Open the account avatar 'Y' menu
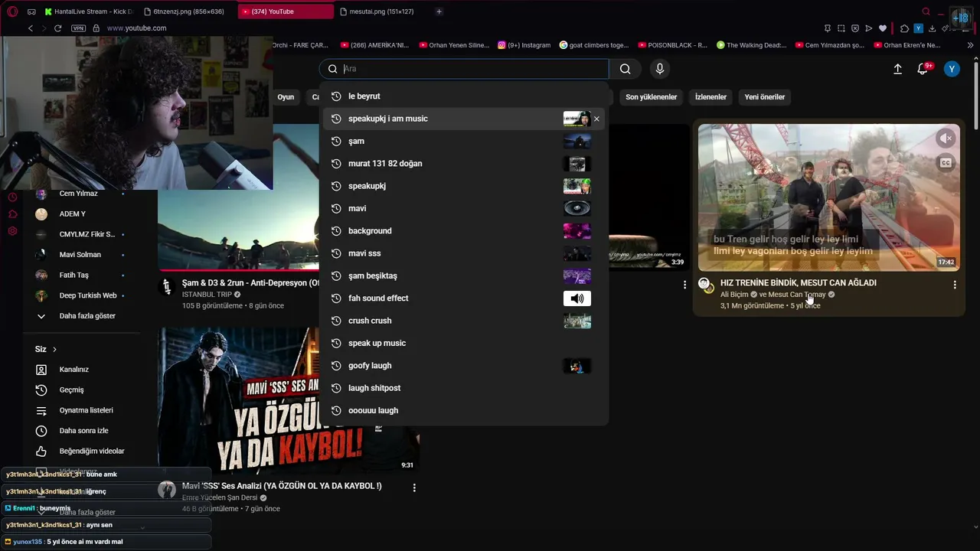980x551 pixels. [x=952, y=69]
